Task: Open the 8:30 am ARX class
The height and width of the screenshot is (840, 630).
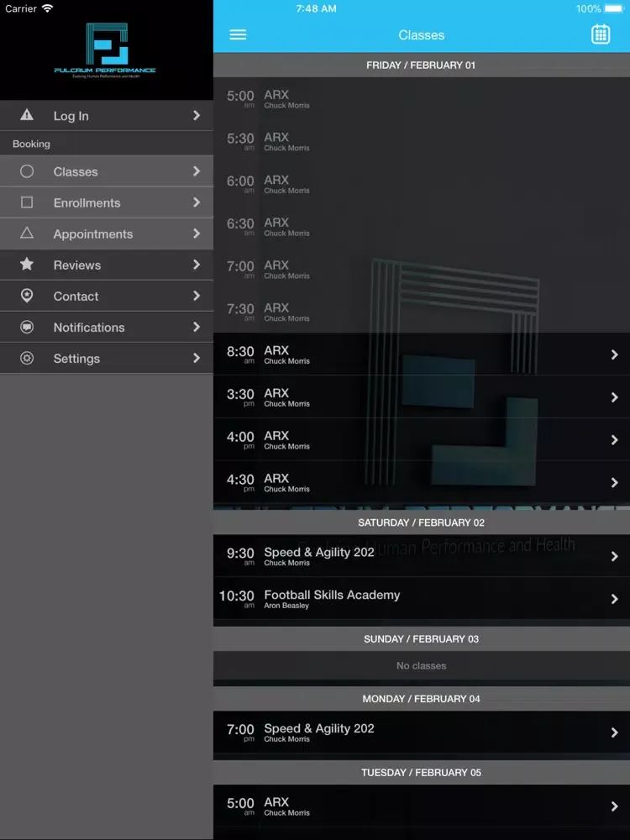Action: [x=422, y=354]
